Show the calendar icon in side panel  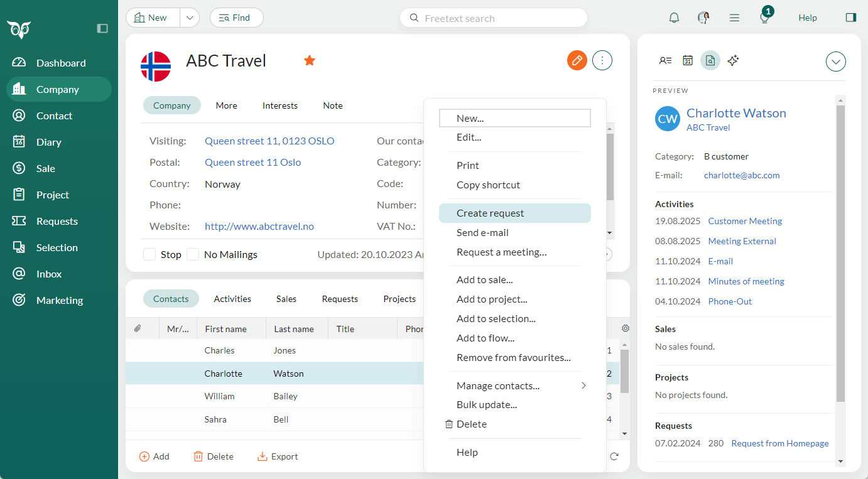point(688,60)
